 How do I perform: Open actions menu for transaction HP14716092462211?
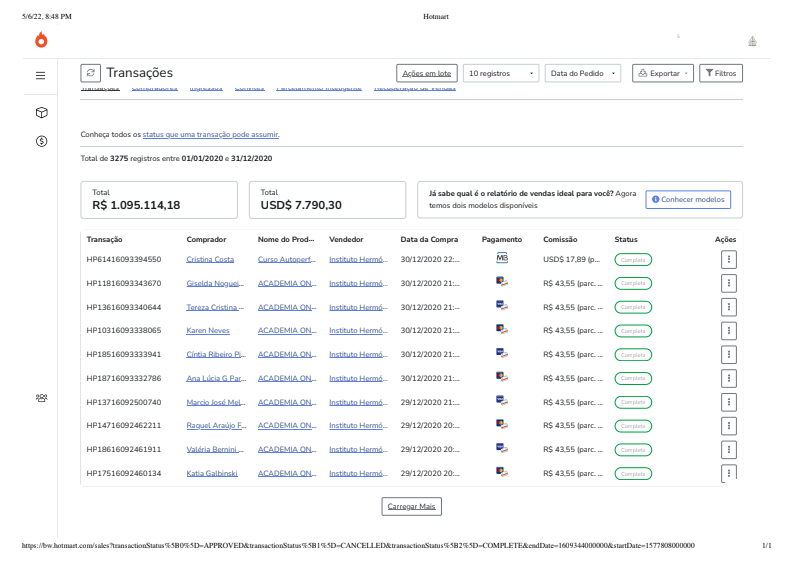pos(729,426)
